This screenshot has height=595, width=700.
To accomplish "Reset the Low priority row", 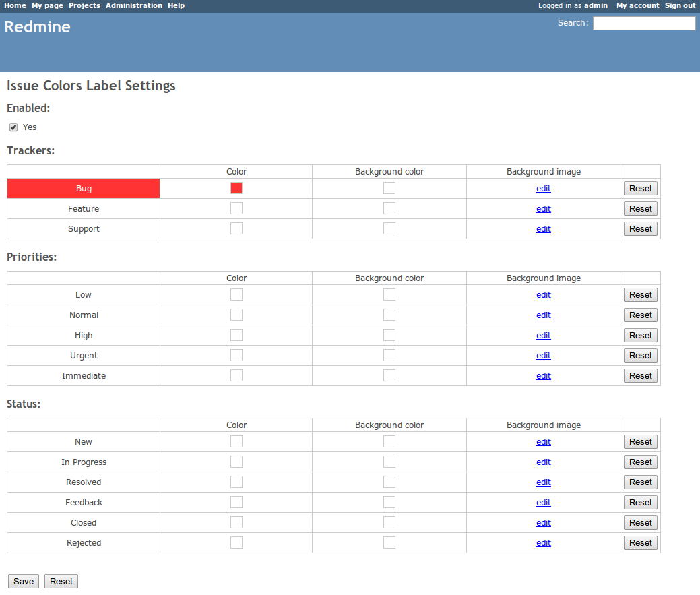I will click(x=641, y=294).
